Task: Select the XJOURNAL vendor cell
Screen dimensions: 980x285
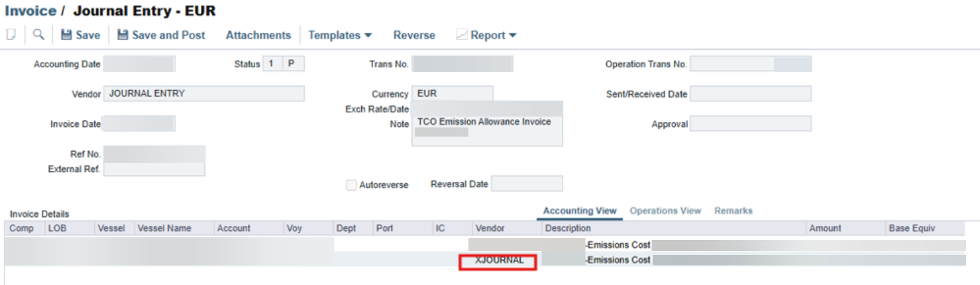Action: (x=499, y=260)
